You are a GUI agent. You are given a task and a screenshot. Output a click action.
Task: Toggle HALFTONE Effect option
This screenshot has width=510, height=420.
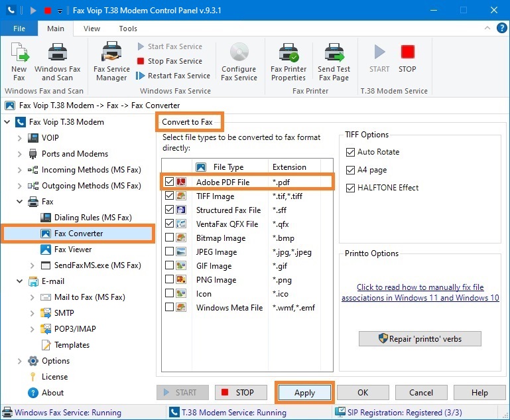(x=350, y=188)
